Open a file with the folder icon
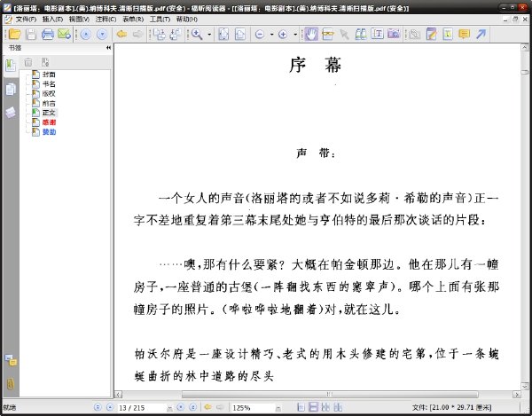Image resolution: width=532 pixels, height=416 pixels. click(x=14, y=35)
